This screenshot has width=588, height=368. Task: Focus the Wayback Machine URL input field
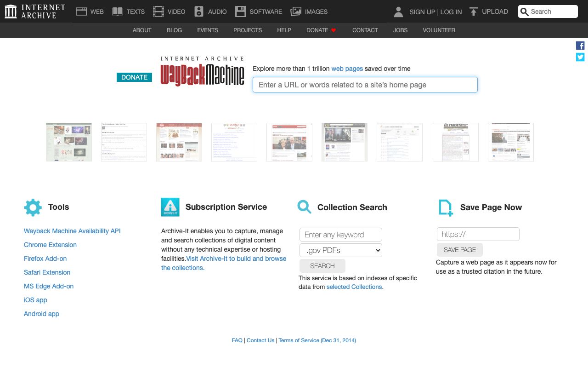(365, 85)
